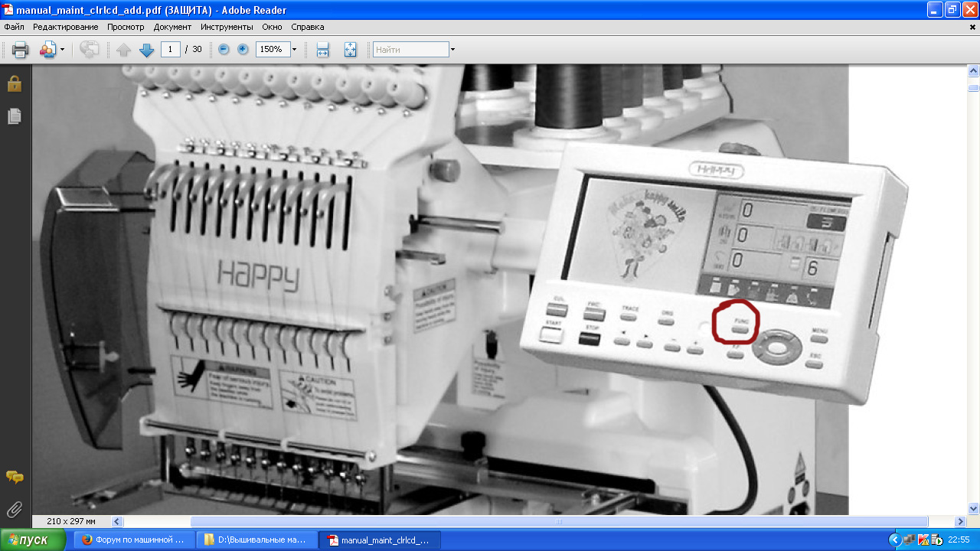Open the Comments panel icon

(15, 478)
